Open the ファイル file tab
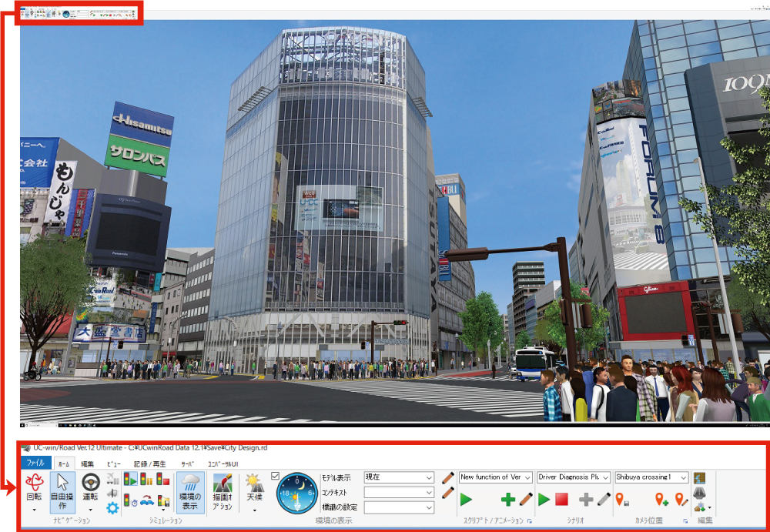The height and width of the screenshot is (532, 770). click(x=35, y=463)
